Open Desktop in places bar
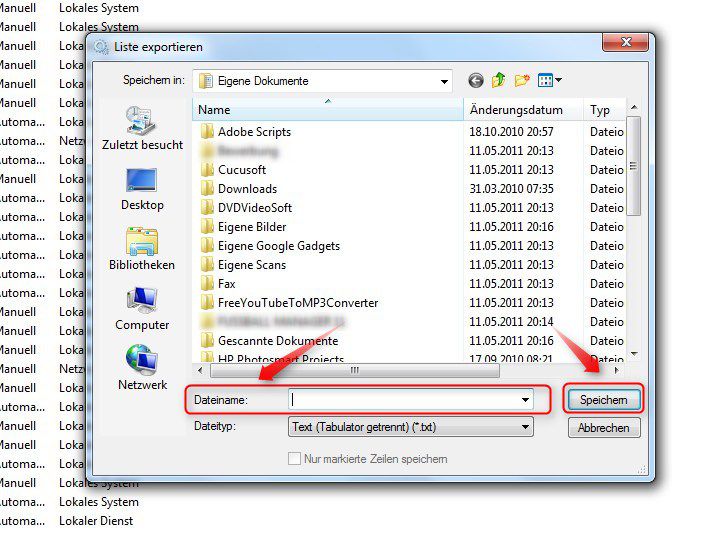This screenshot has width=725, height=535. pos(142,190)
